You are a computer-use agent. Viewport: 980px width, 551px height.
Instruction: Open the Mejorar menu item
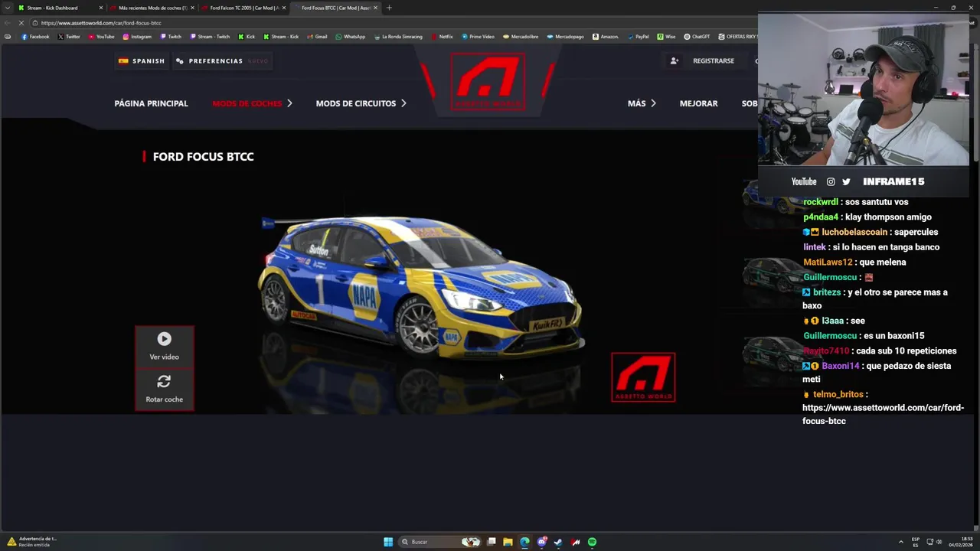[698, 103]
